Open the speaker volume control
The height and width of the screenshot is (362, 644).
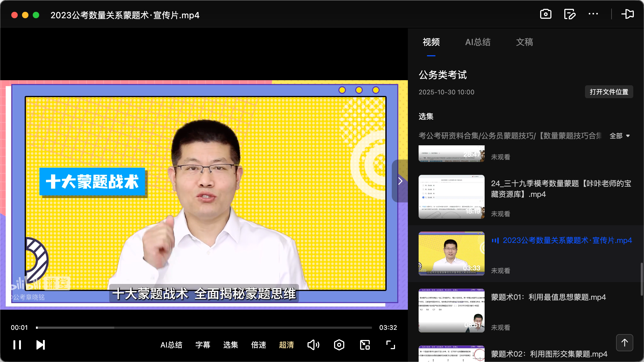pyautogui.click(x=313, y=345)
